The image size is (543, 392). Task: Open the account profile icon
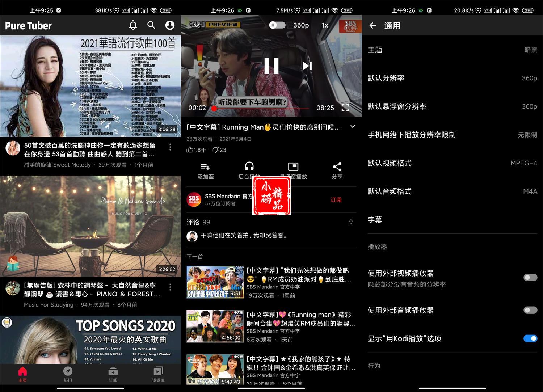click(170, 25)
